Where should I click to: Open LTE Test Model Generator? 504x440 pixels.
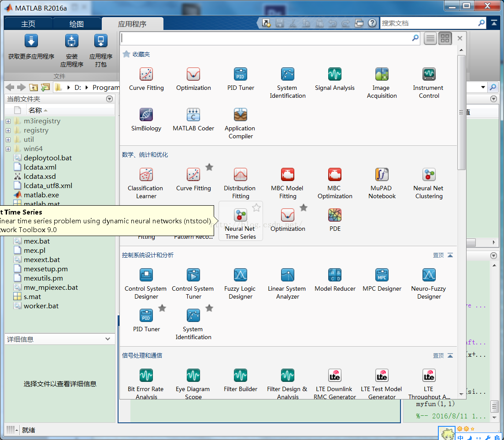(x=382, y=384)
